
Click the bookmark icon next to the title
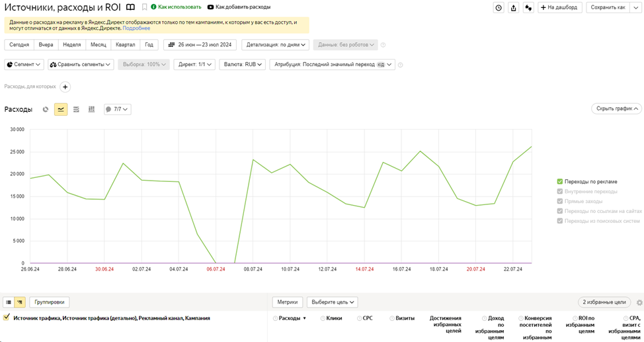point(145,7)
